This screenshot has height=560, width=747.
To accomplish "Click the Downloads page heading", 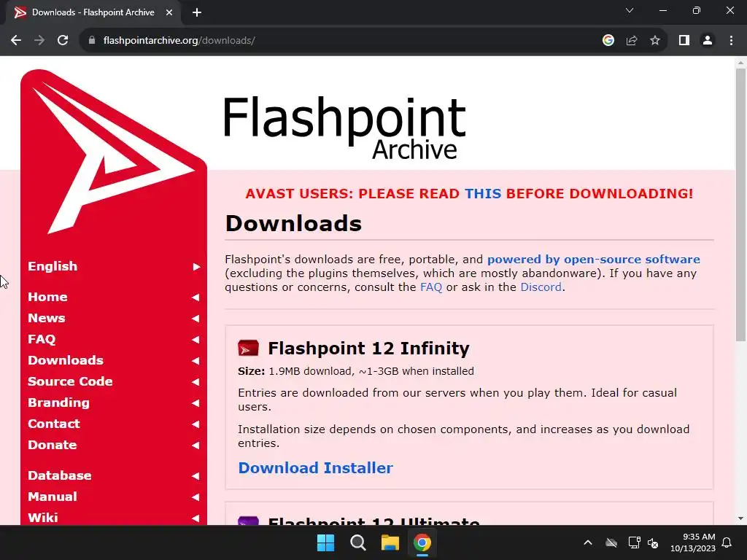I will 293,223.
